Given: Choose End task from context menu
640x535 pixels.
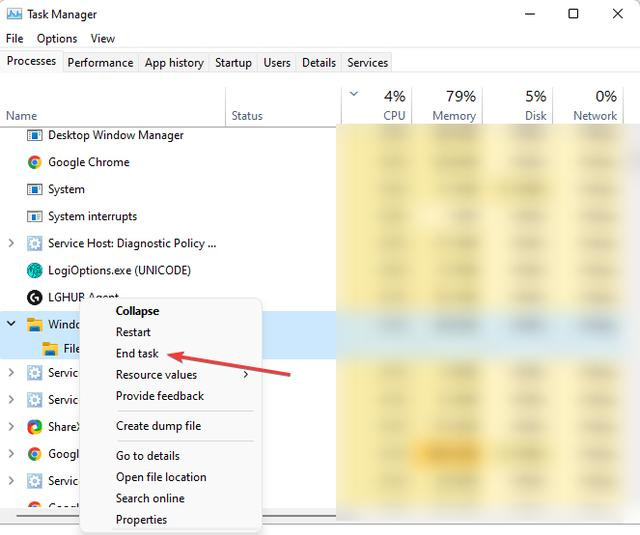Looking at the screenshot, I should coord(137,353).
